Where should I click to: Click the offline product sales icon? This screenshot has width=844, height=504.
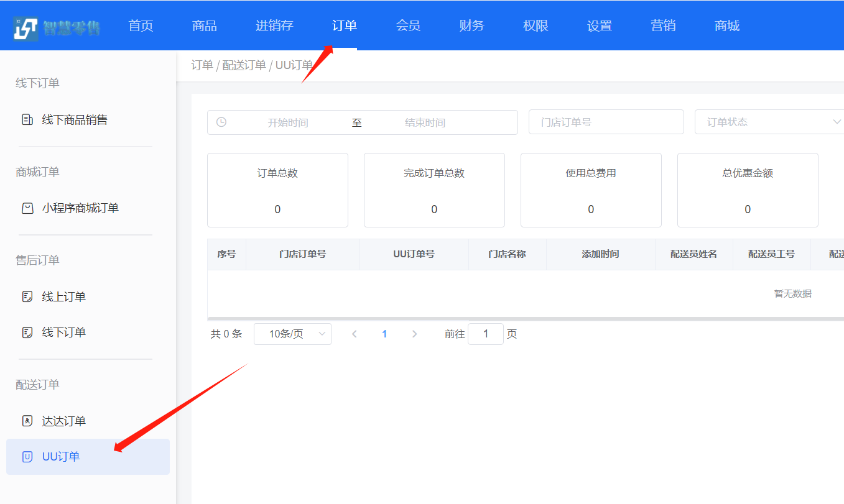pyautogui.click(x=27, y=120)
